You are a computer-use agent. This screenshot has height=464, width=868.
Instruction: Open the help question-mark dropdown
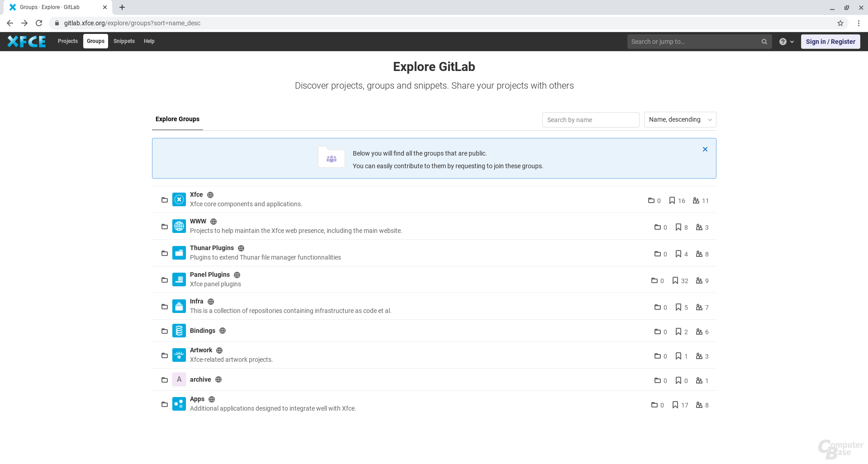coord(787,42)
